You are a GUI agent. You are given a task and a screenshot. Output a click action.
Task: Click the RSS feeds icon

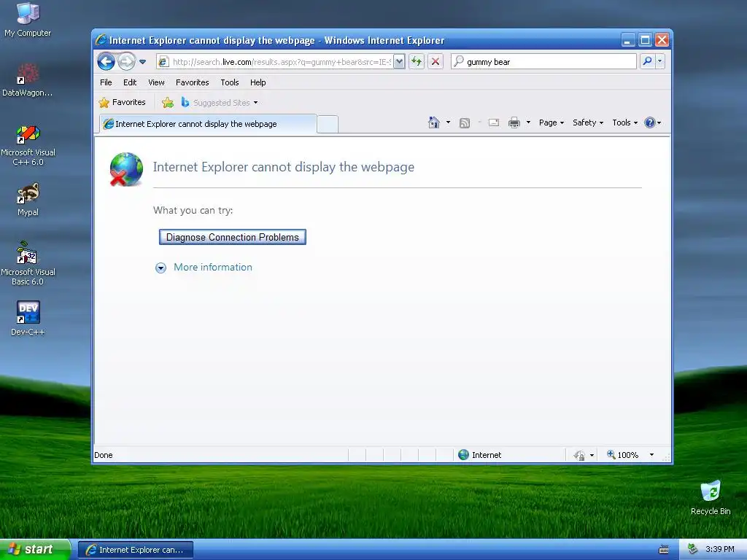[464, 122]
